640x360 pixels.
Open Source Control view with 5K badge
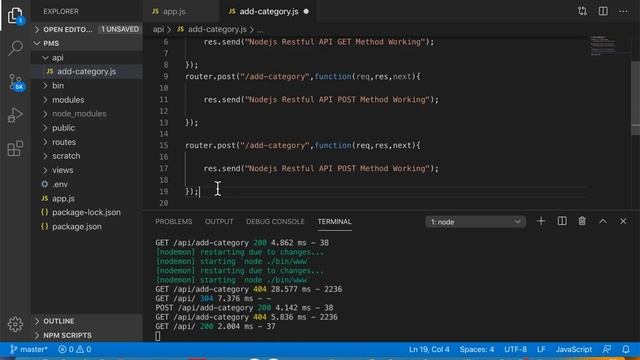[15, 82]
